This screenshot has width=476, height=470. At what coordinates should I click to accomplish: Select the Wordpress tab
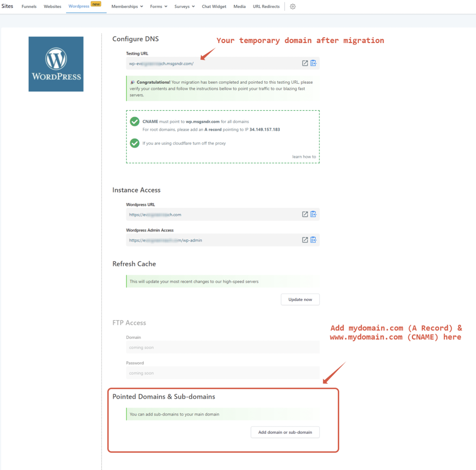tap(79, 6)
